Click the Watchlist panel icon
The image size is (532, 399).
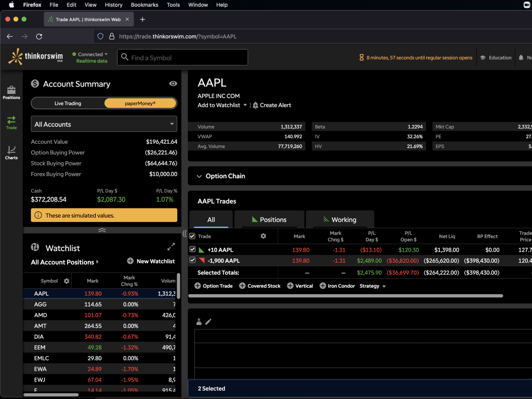35,247
